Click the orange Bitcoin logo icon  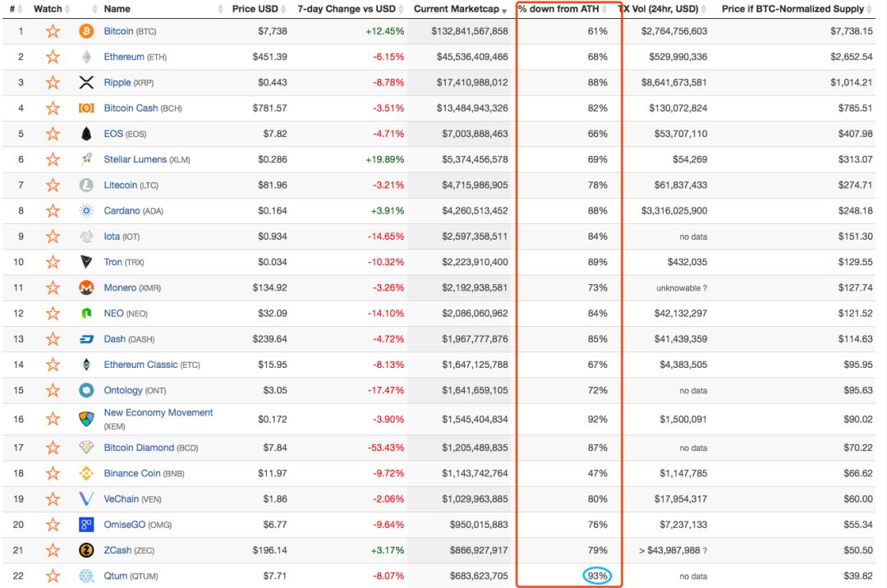(x=86, y=31)
